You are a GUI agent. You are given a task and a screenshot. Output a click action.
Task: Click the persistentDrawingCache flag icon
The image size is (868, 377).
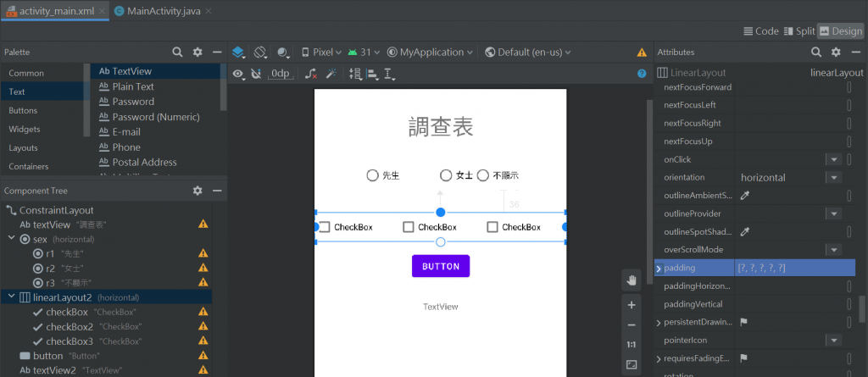[x=744, y=322]
